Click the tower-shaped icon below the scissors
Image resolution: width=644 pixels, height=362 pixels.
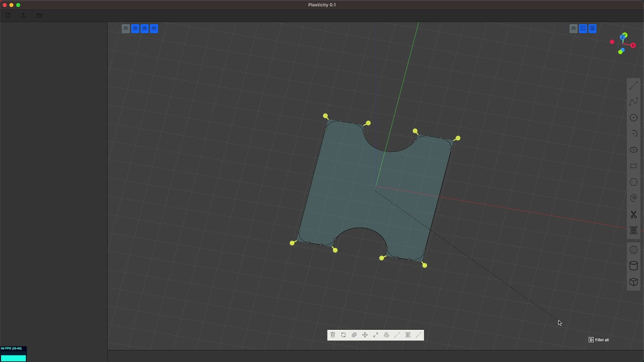click(x=633, y=230)
